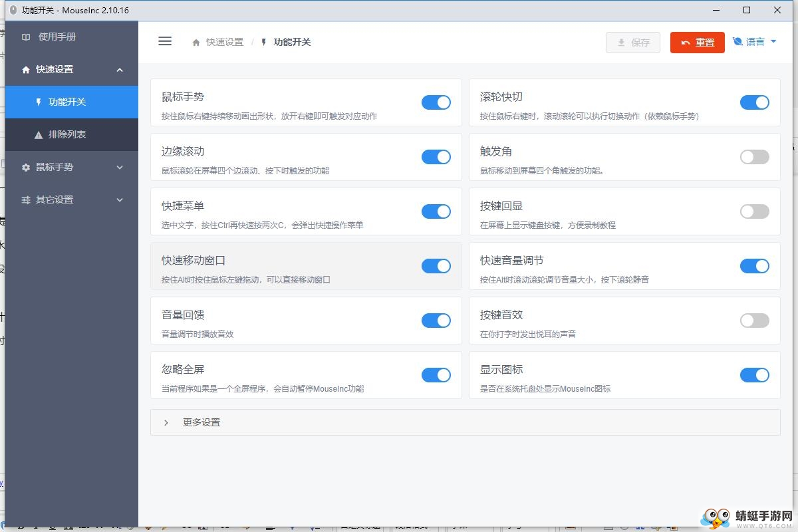This screenshot has height=532, width=798.
Task: Click the 忽略全屏 card title
Action: (x=183, y=370)
